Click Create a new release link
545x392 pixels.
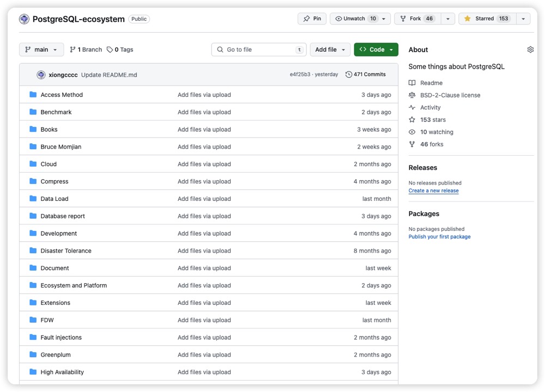click(433, 191)
